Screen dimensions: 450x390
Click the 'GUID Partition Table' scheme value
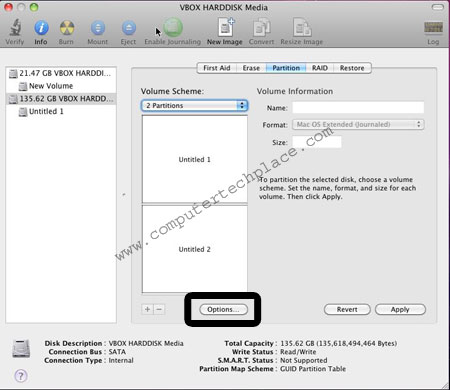coord(313,369)
